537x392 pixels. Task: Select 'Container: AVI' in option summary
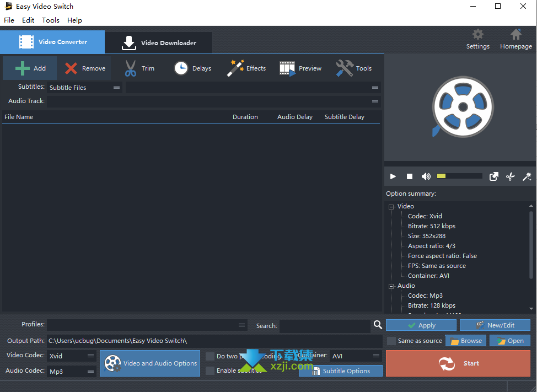(428, 276)
